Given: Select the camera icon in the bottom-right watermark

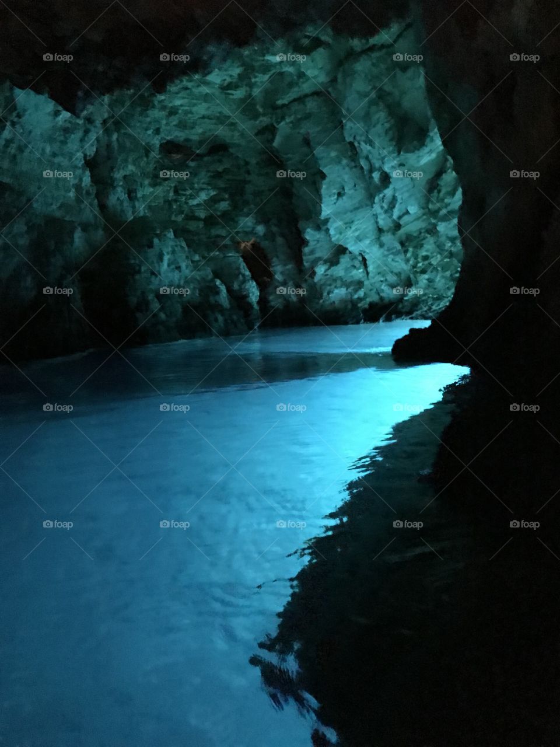Looking at the screenshot, I should (x=513, y=522).
